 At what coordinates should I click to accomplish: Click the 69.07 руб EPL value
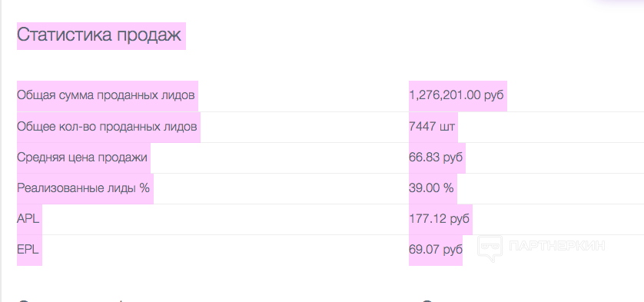(436, 250)
